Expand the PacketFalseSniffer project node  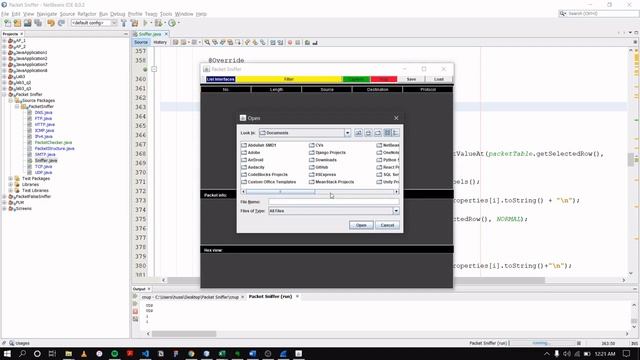[4, 196]
